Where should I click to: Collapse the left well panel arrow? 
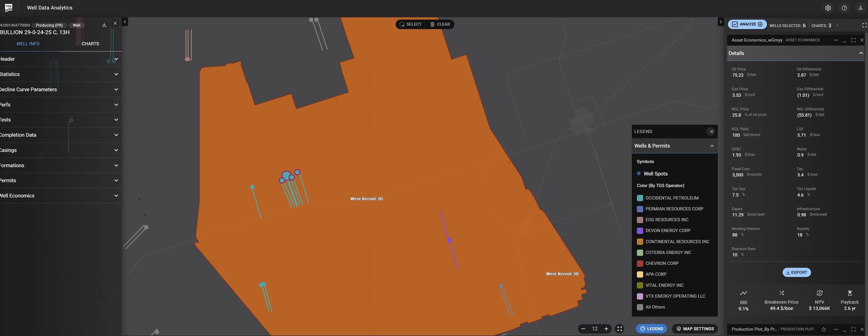point(125,22)
